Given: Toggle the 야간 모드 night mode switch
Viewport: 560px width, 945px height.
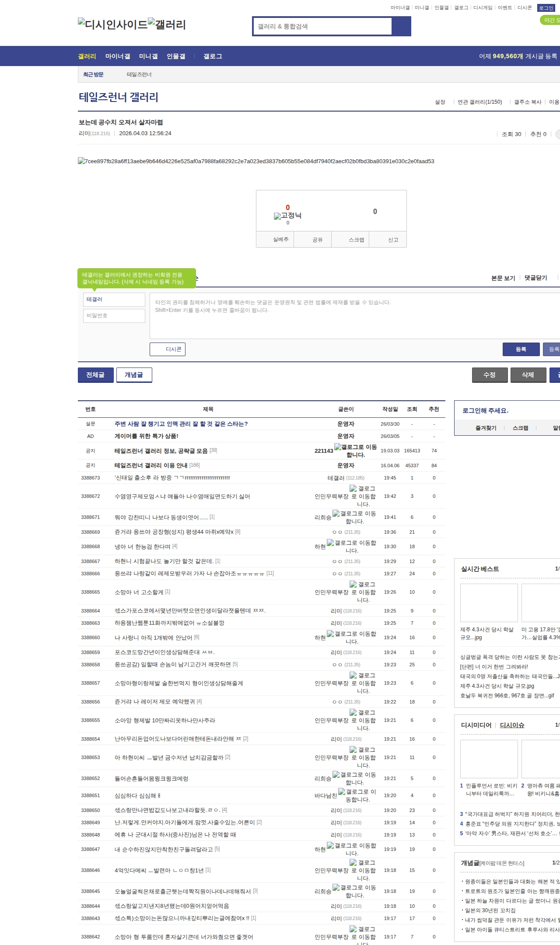Looking at the screenshot, I should (550, 20).
